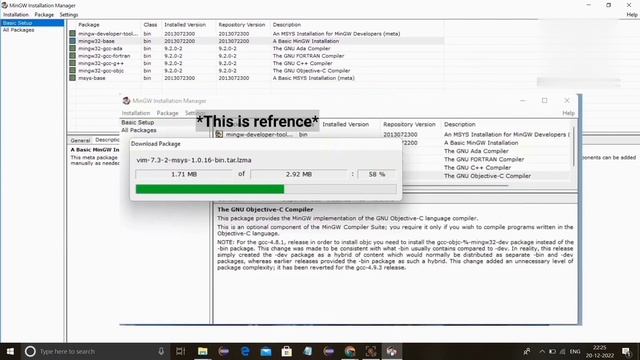The image size is (640, 360).
Task: Open the Settings menu in main window
Action: [x=69, y=15]
